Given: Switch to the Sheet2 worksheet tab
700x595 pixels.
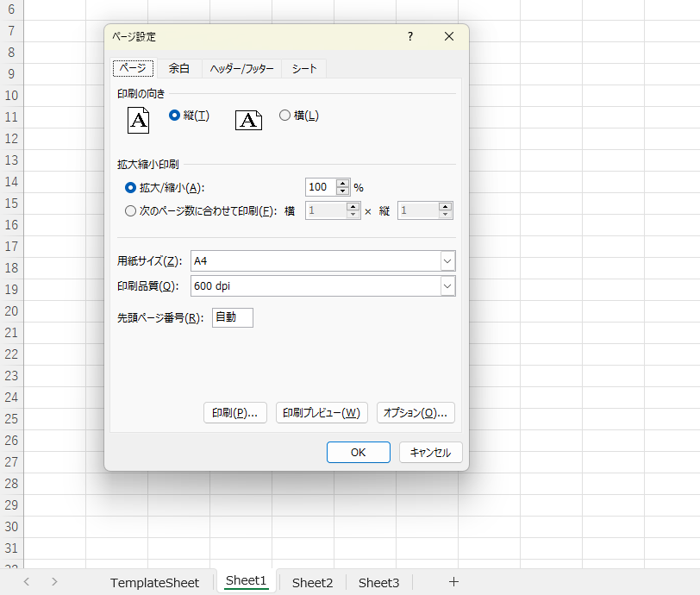Looking at the screenshot, I should pyautogui.click(x=312, y=583).
